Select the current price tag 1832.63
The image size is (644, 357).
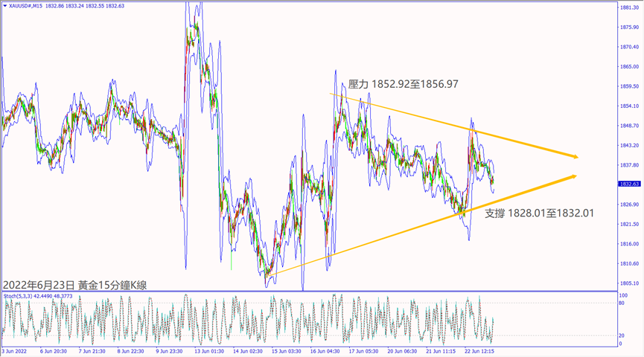(x=630, y=183)
